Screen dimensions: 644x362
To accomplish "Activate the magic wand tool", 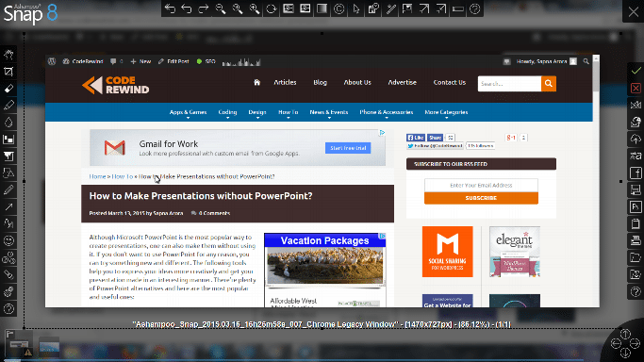I will [x=390, y=8].
